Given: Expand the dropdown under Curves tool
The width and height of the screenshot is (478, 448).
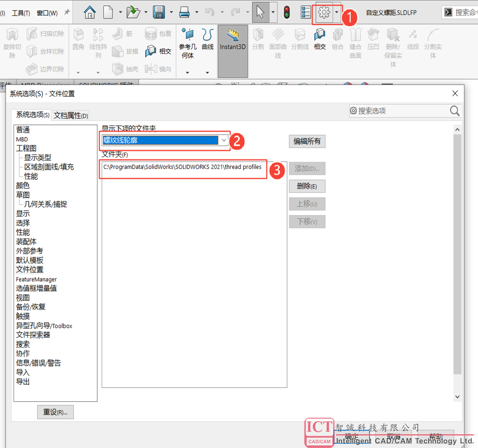Looking at the screenshot, I should (207, 73).
